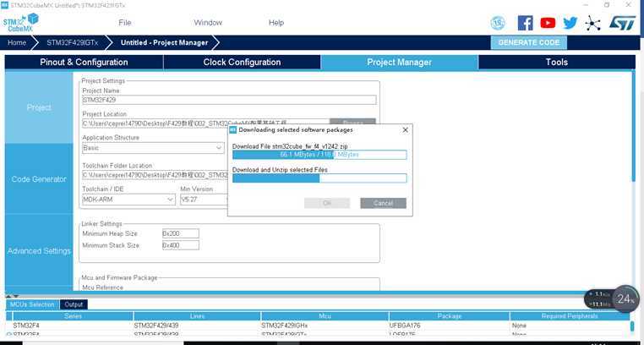
Task: Edit the Toolchain Folder Location field
Action: (x=155, y=175)
